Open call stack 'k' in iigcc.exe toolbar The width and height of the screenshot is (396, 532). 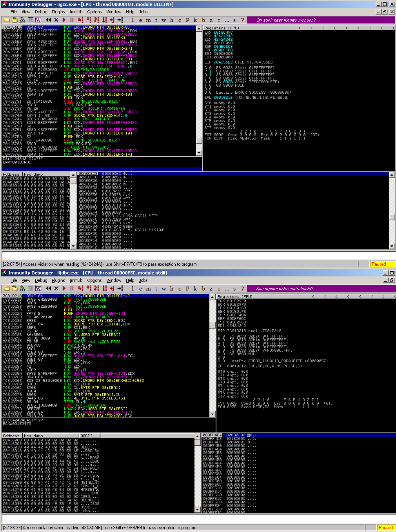pyautogui.click(x=195, y=20)
